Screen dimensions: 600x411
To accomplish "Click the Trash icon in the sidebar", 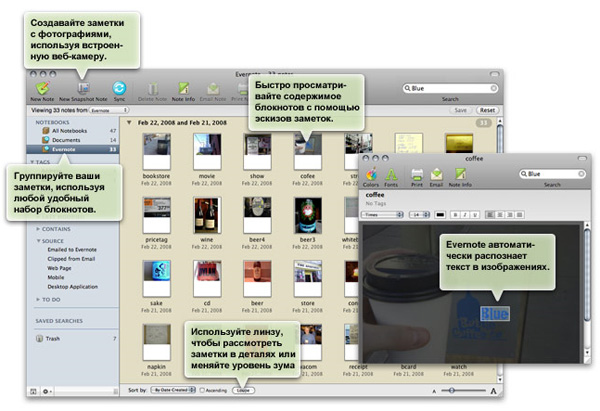I will (39, 339).
